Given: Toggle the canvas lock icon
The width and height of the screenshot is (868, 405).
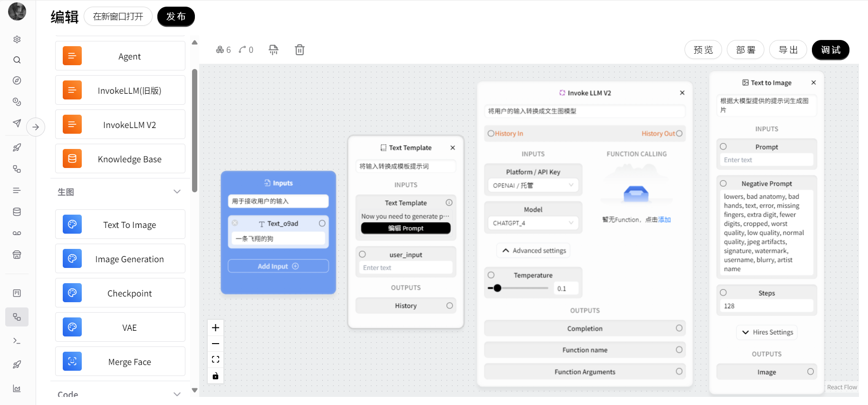Looking at the screenshot, I should pos(215,376).
